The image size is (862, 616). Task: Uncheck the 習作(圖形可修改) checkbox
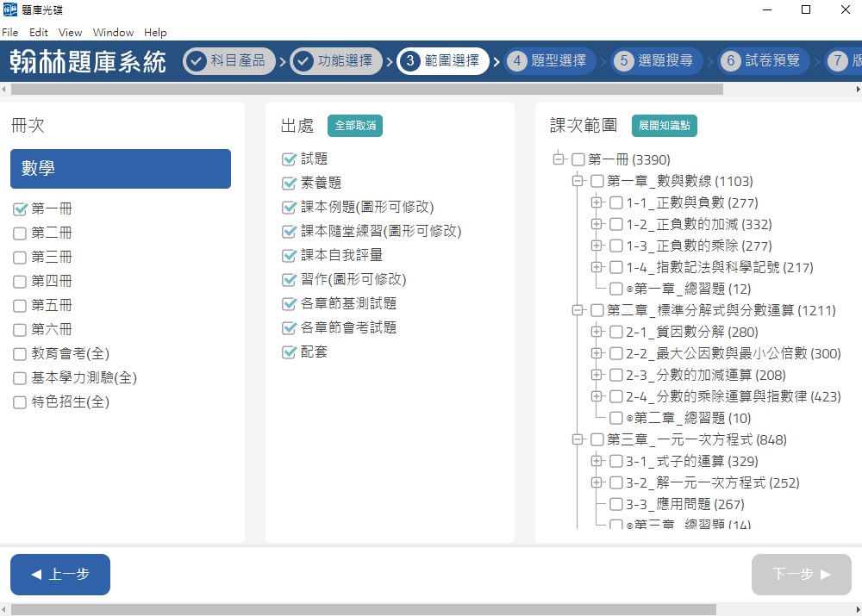pos(289,280)
